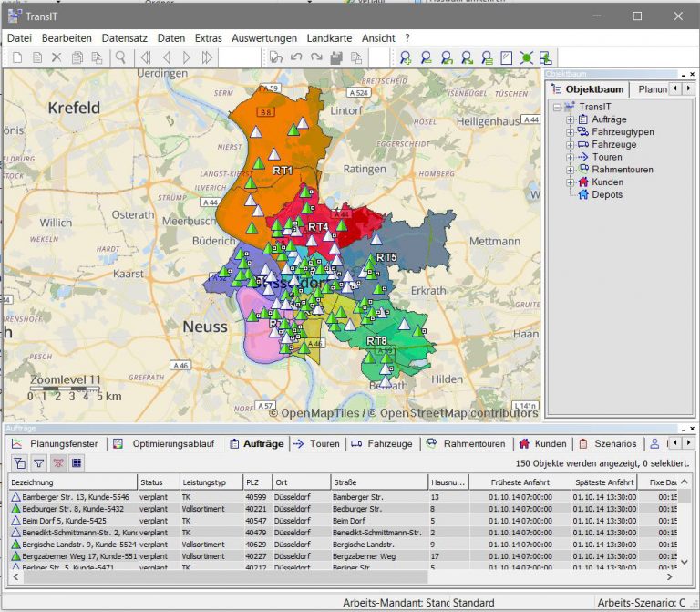Open the Landkarte menu

point(329,38)
